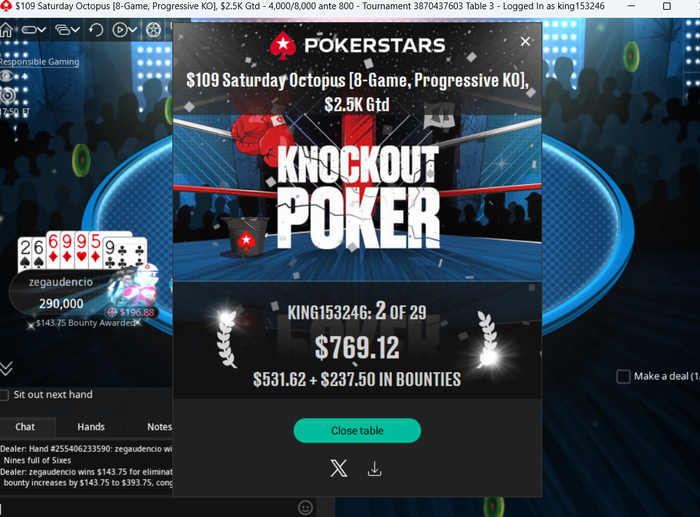Open the hand replayer play dropdown
The image size is (700, 517).
click(125, 30)
